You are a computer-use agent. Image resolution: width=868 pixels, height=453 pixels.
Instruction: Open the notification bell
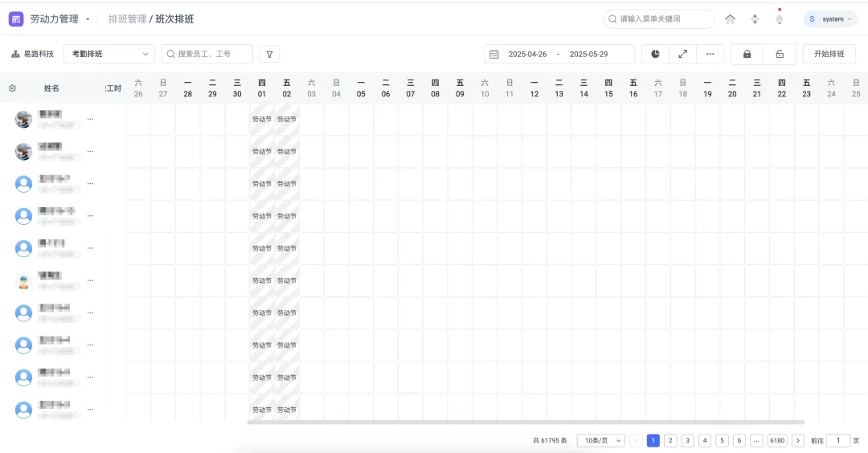point(779,19)
